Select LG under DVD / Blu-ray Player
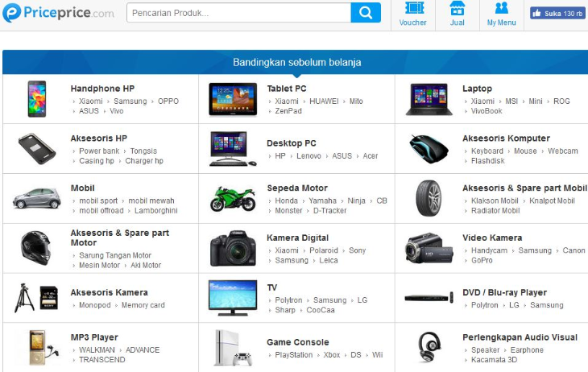The image size is (588, 372). [514, 305]
